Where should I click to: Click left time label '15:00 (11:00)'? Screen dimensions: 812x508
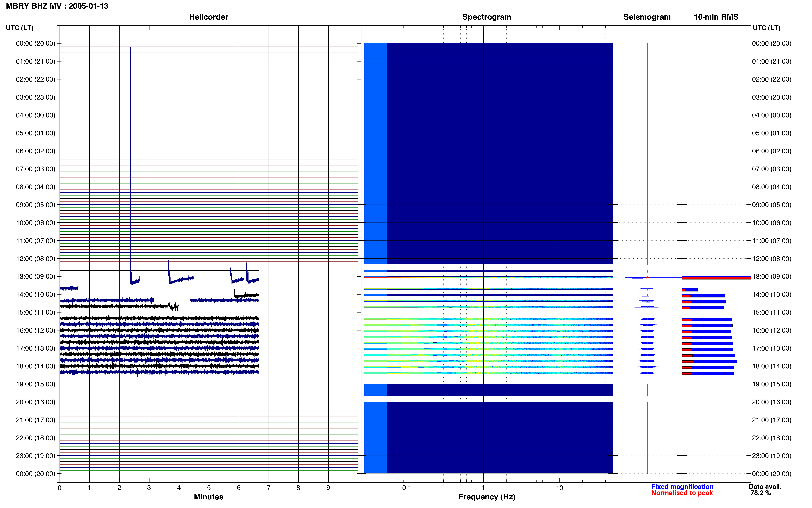36,313
